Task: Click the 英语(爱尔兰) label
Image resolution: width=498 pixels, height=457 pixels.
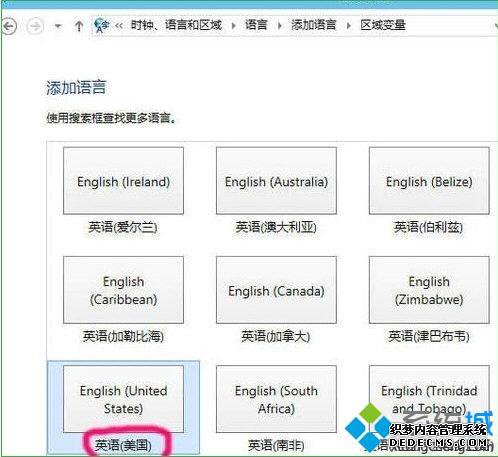Action: (x=123, y=227)
